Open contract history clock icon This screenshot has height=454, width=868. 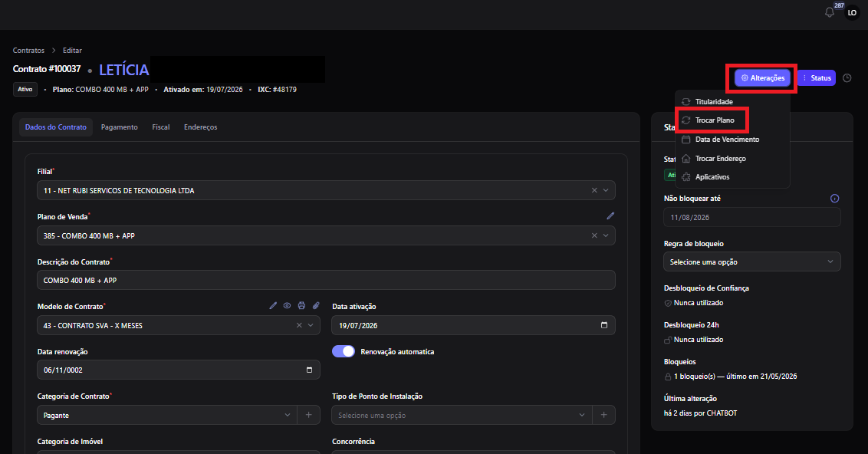point(847,78)
